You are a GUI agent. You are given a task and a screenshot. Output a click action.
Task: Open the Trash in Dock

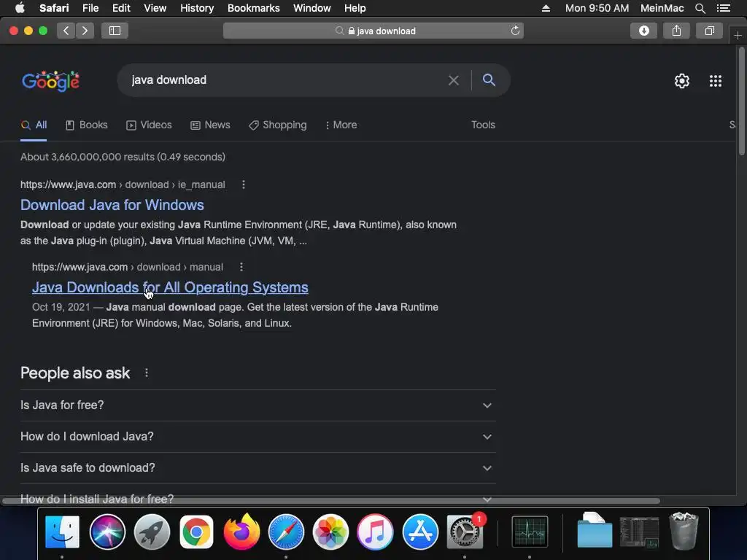click(684, 531)
